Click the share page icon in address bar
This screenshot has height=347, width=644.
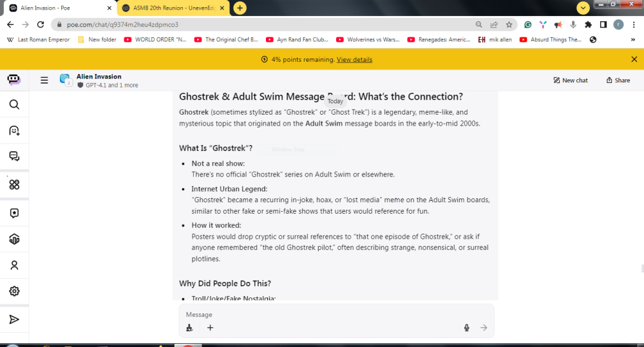tap(494, 24)
